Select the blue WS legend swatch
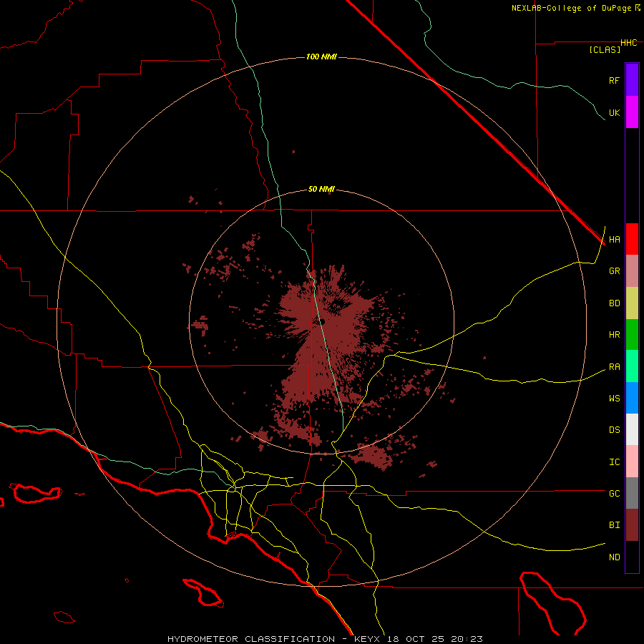The width and height of the screenshot is (644, 644). (632, 398)
